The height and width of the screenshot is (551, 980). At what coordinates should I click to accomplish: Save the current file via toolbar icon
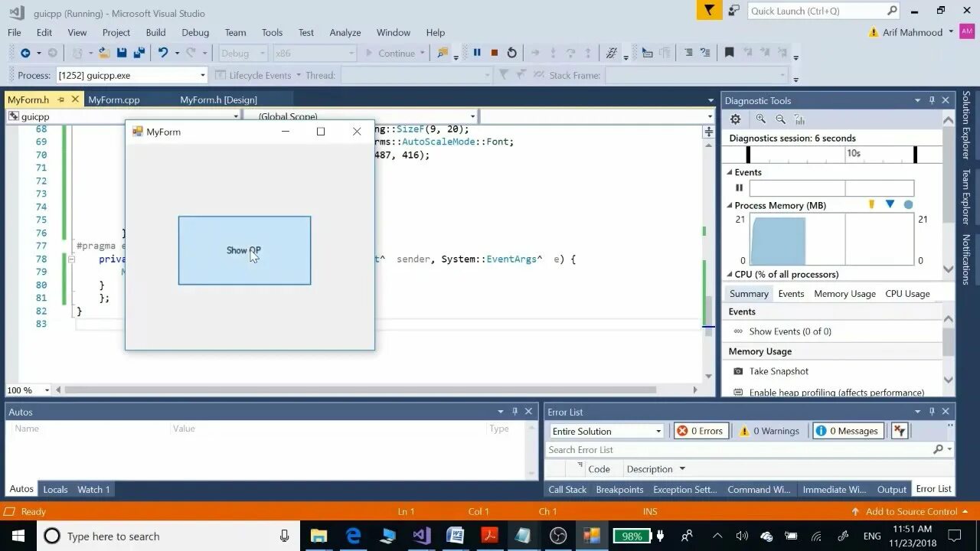122,53
